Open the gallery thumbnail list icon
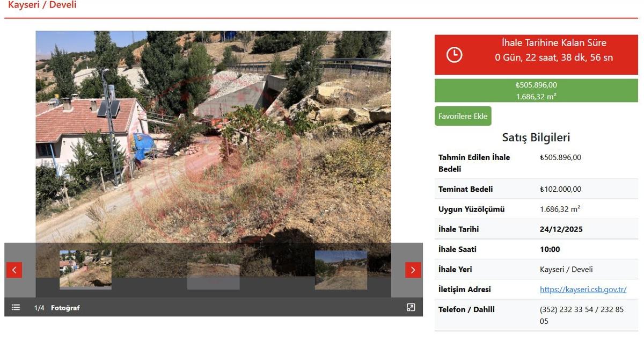 pyautogui.click(x=16, y=307)
